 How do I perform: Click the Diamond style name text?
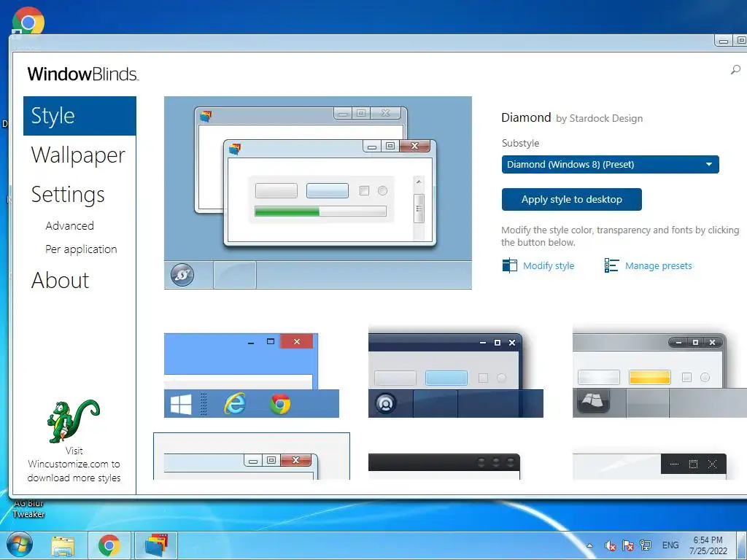click(x=526, y=117)
